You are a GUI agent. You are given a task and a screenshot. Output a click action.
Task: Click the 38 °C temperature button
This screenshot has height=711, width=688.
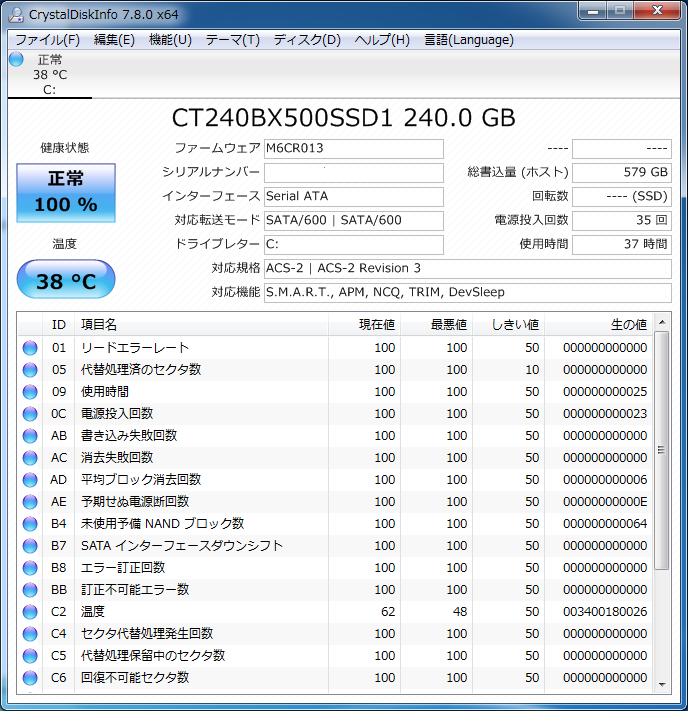(x=66, y=279)
